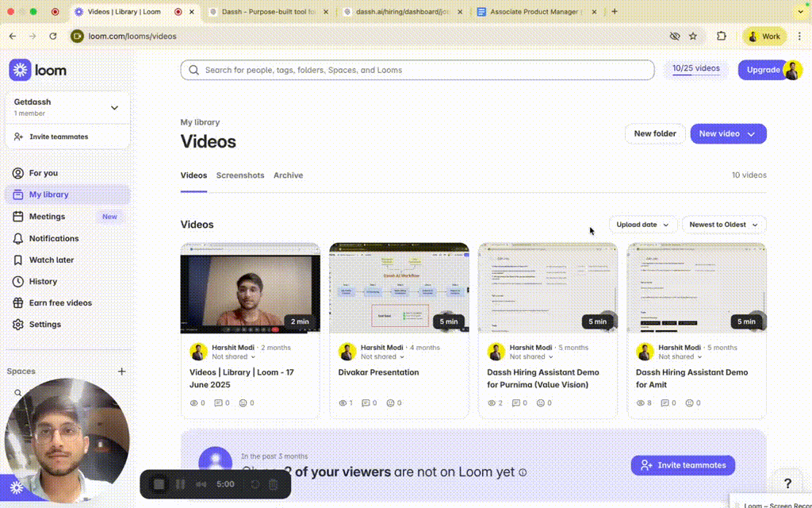Click the 10/25 videos usage indicator
The width and height of the screenshot is (812, 508).
tap(696, 68)
